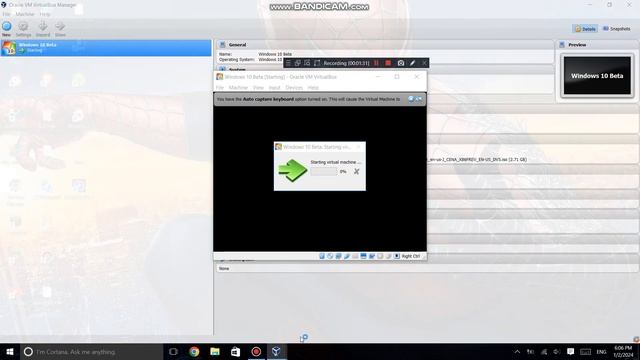Open the taskbar clock and date
Image resolution: width=640 pixels, height=360 pixels.
(x=623, y=351)
